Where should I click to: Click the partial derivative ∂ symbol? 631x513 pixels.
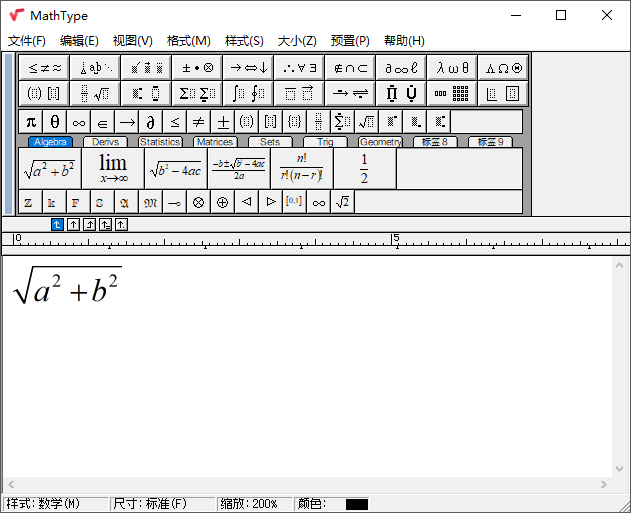150,122
